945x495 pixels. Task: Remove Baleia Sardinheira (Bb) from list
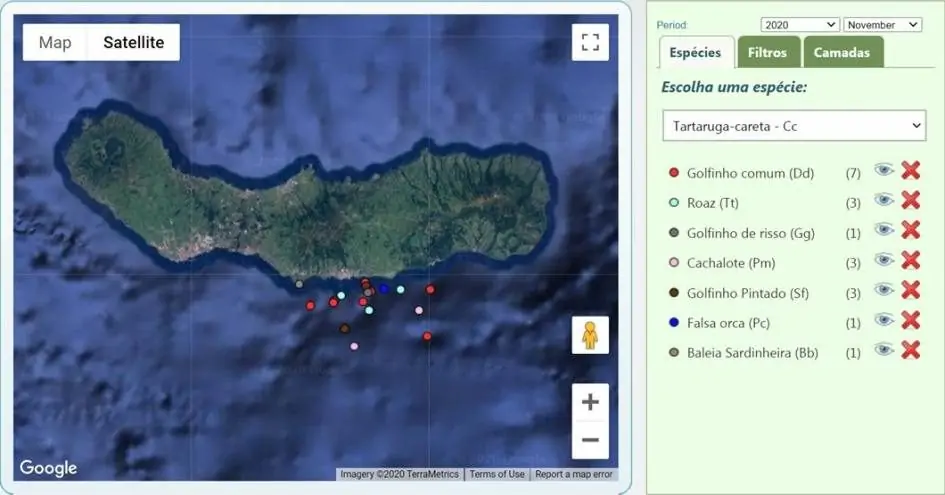[x=910, y=350]
